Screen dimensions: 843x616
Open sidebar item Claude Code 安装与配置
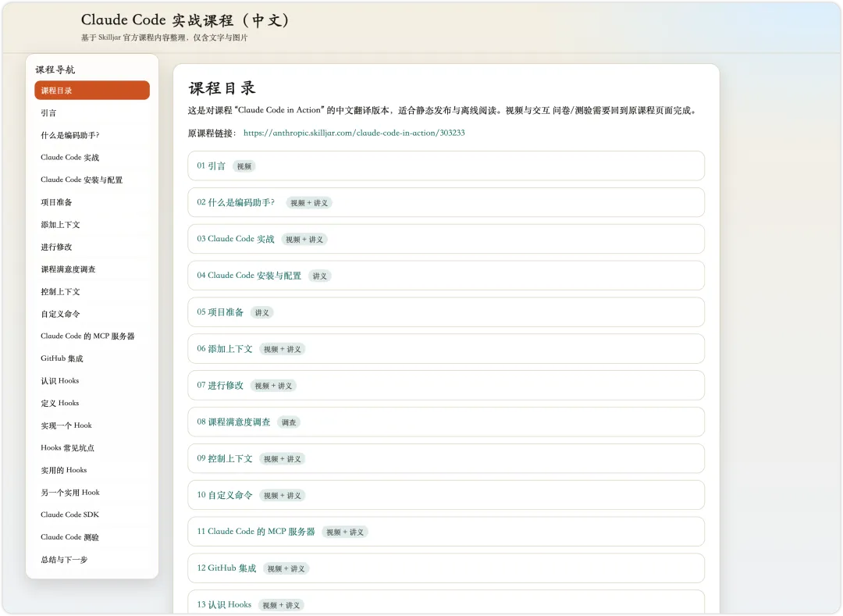click(92, 180)
